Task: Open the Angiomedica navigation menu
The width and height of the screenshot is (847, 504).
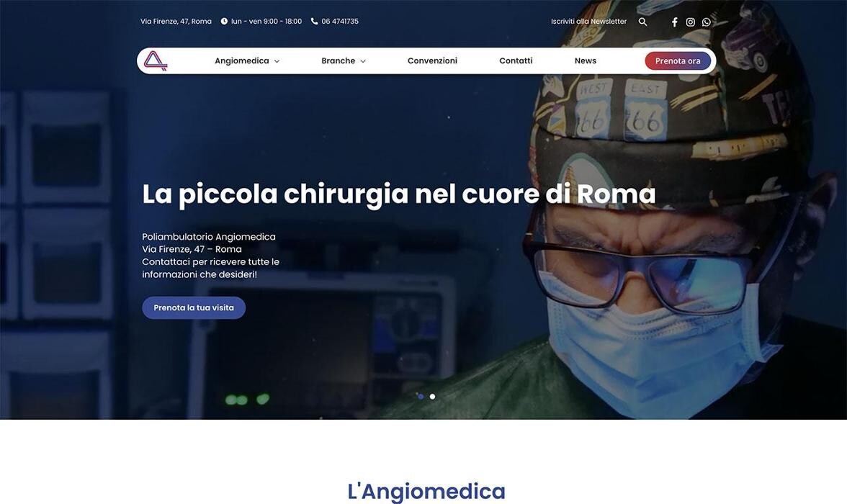Action: point(241,60)
